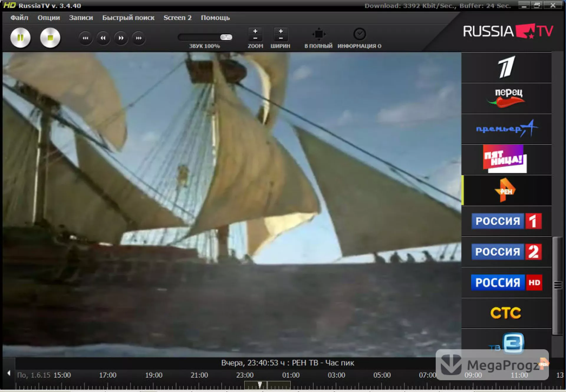This screenshot has width=566, height=392.
Task: Select the Россия 2 channel
Action: click(x=506, y=252)
